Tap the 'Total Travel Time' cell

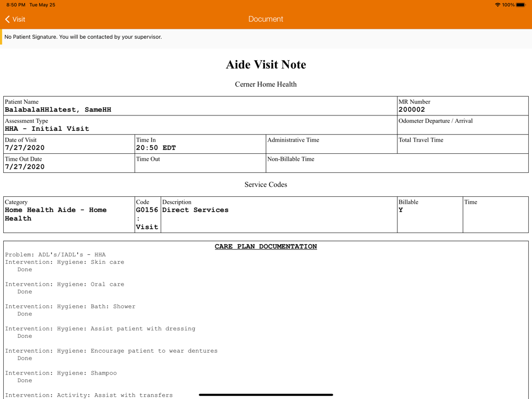[463, 144]
